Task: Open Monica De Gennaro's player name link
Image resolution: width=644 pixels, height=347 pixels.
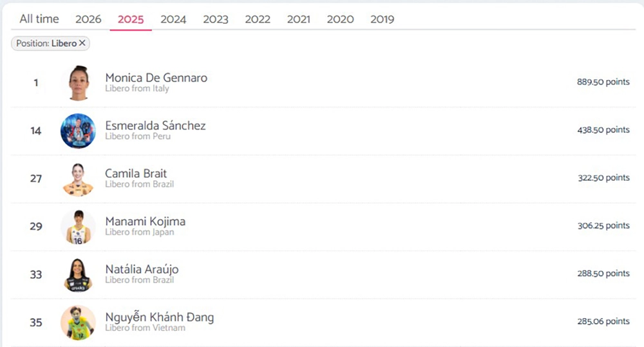Action: pyautogui.click(x=156, y=78)
